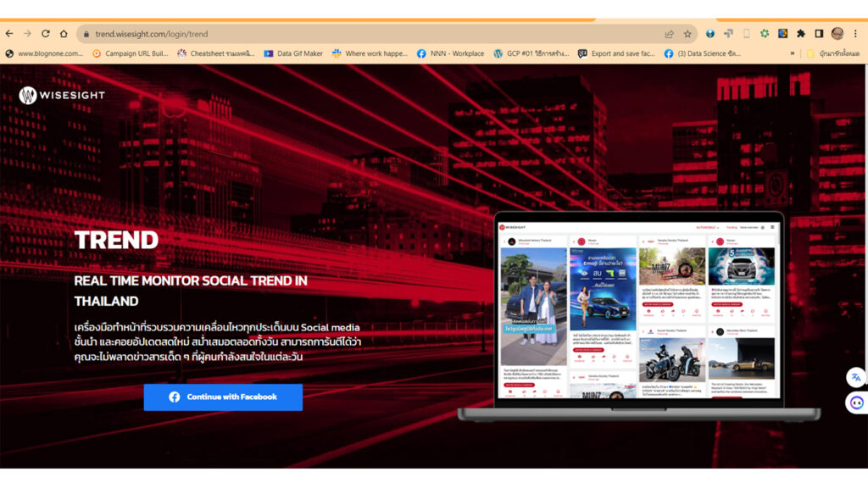Open the (3) Data Science bookmark
The height and width of the screenshot is (483, 868).
[x=703, y=53]
